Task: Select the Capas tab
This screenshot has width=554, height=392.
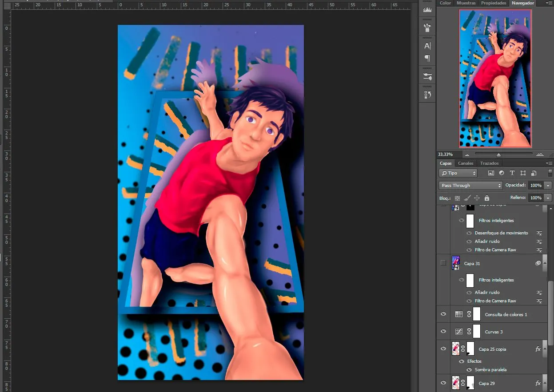Action: point(446,163)
